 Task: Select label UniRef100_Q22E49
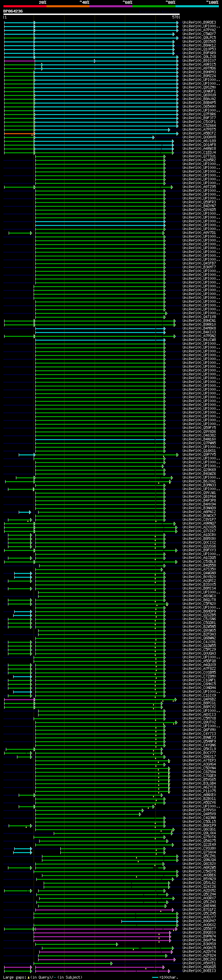point(199,844)
